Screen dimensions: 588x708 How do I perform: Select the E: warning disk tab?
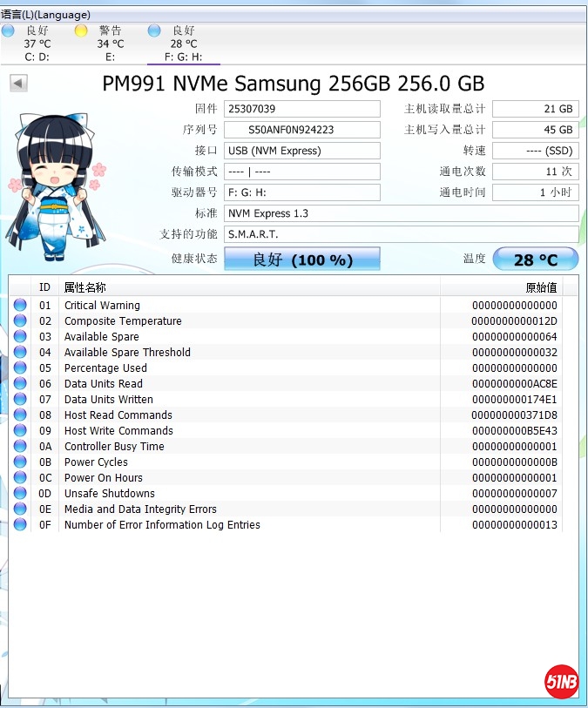(110, 44)
